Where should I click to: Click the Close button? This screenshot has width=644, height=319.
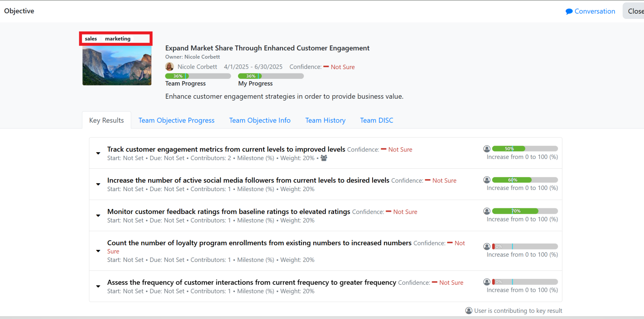[x=635, y=11]
